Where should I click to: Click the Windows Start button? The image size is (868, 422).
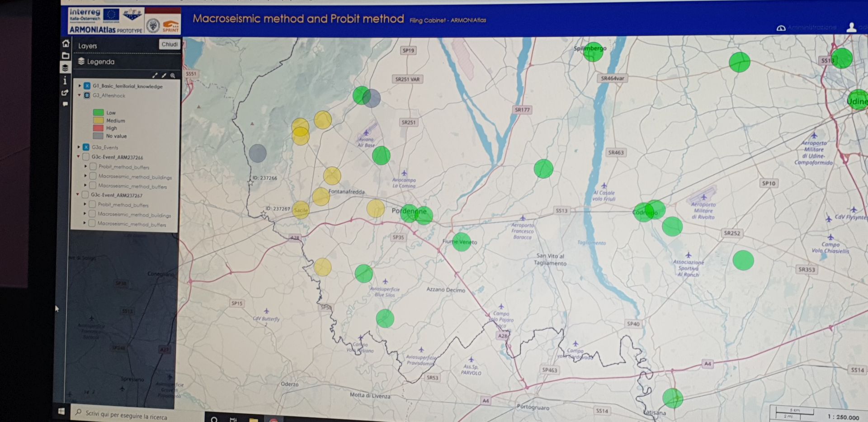(61, 411)
